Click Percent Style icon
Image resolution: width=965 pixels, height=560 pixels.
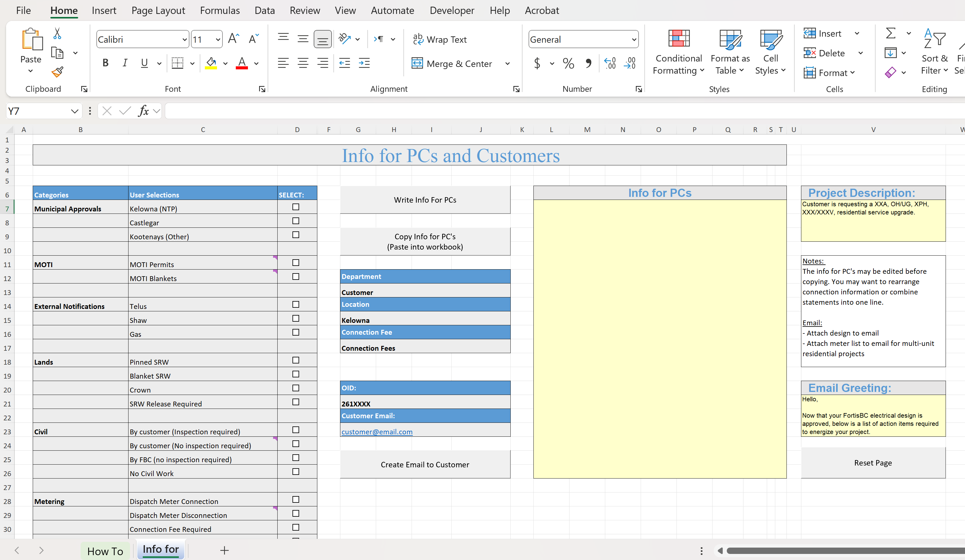coord(568,63)
